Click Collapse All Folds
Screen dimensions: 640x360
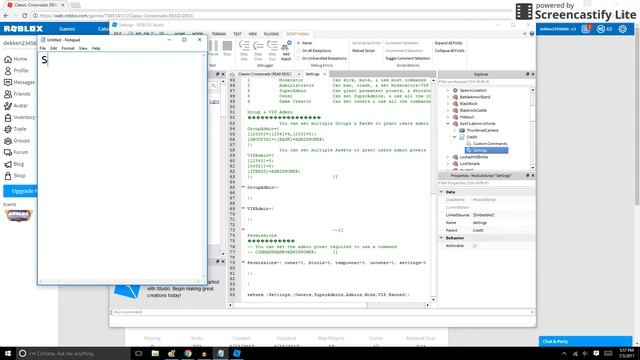tap(449, 51)
